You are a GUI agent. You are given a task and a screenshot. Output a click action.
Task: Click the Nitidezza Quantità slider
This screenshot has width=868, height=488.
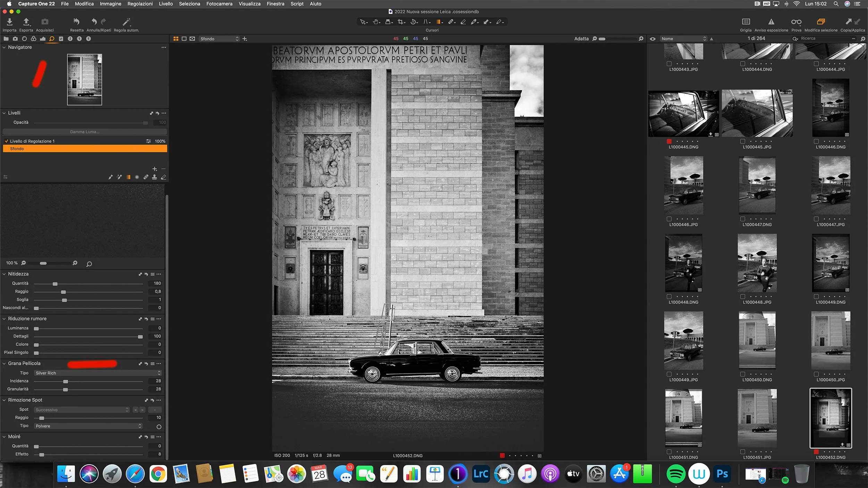55,284
